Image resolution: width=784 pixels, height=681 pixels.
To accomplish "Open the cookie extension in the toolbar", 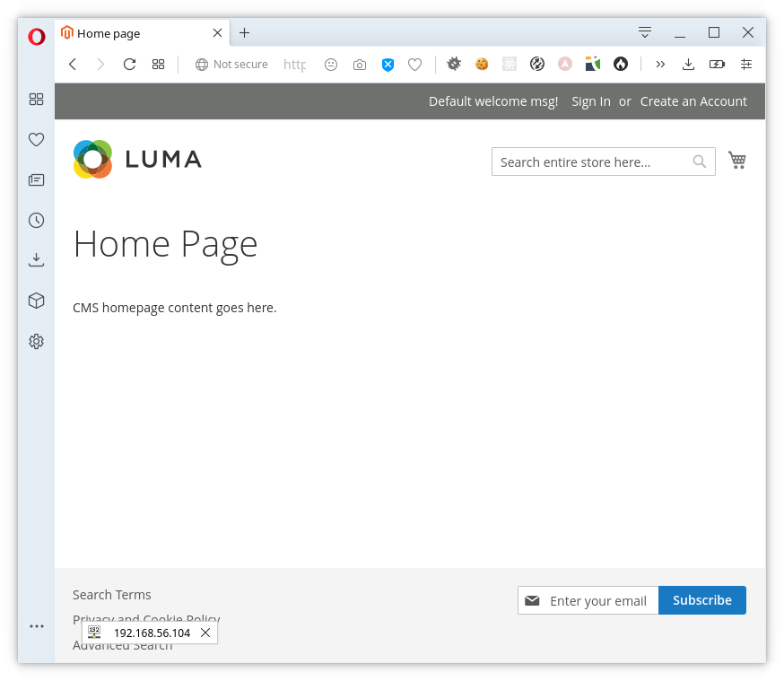I will pos(482,64).
